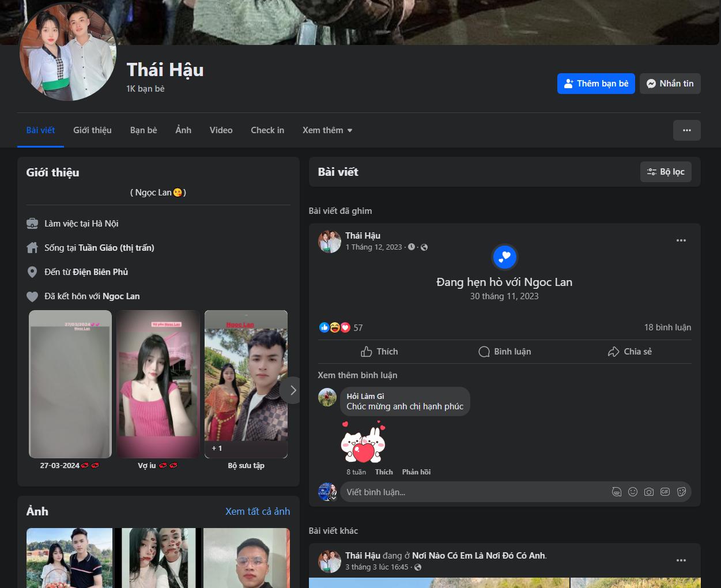Switch to the Giới thiệu tab
Image resolution: width=721 pixels, height=588 pixels.
tap(92, 130)
